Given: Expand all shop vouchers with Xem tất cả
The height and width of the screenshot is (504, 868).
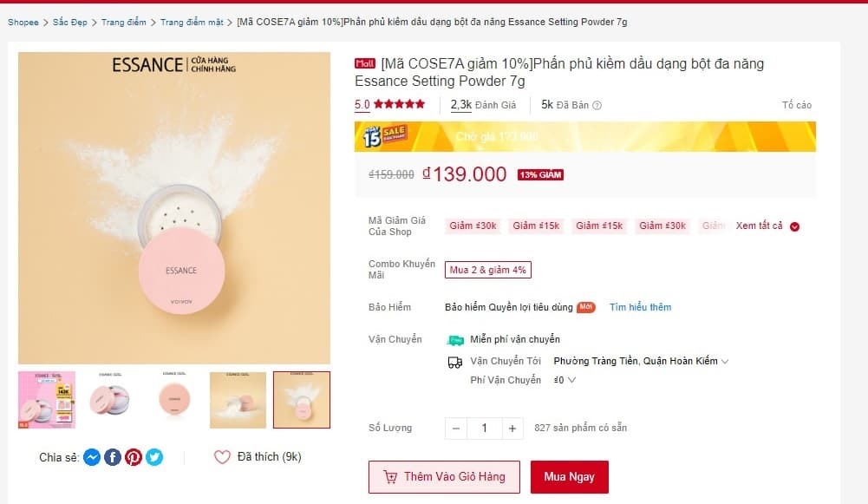Looking at the screenshot, I should tap(767, 226).
